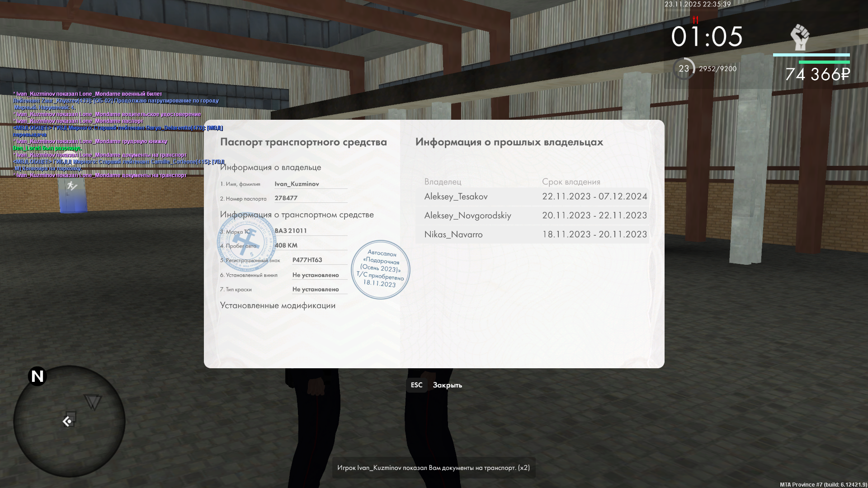This screenshot has height=488, width=868.
Task: Click the owner name field Ivan_Kuzminov
Action: pos(297,184)
